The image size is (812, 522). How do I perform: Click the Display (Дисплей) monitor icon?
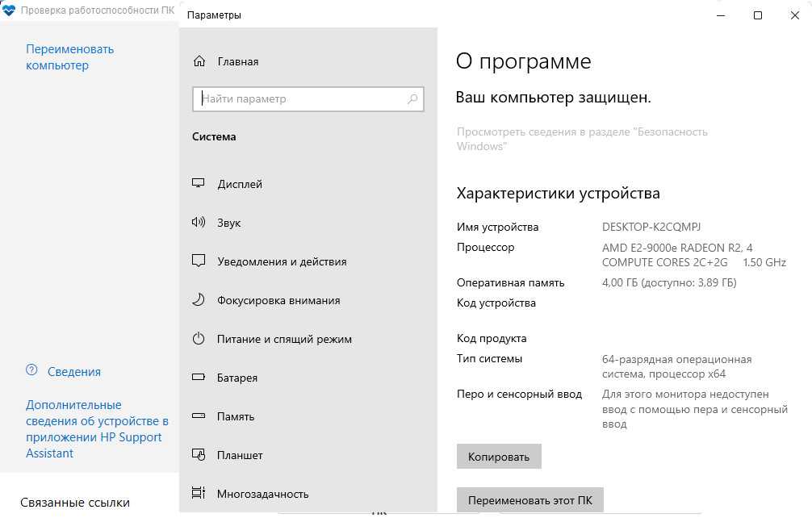[199, 184]
